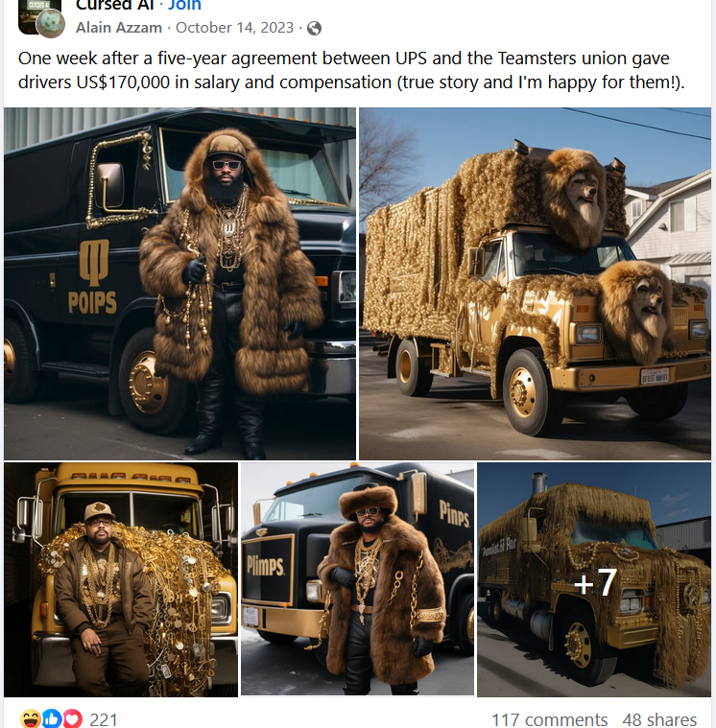The width and height of the screenshot is (716, 728).
Task: Click the red Love heart reaction icon
Action: coord(73,718)
